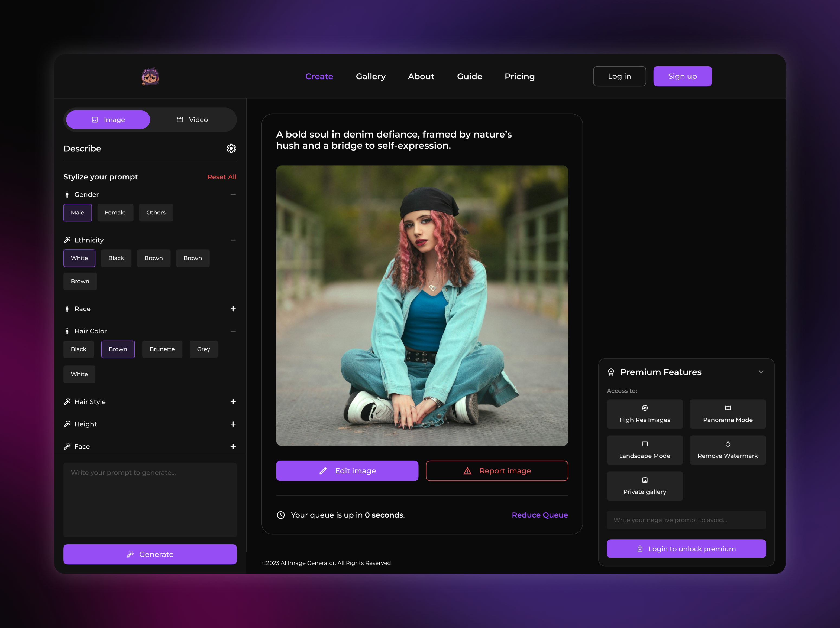840x628 pixels.
Task: Click the Reduce Queue link
Action: (539, 515)
